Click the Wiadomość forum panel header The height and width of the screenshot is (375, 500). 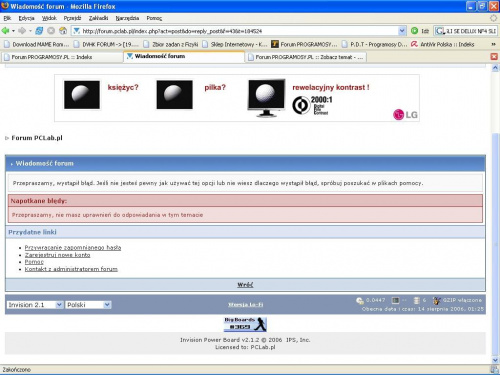[245, 163]
